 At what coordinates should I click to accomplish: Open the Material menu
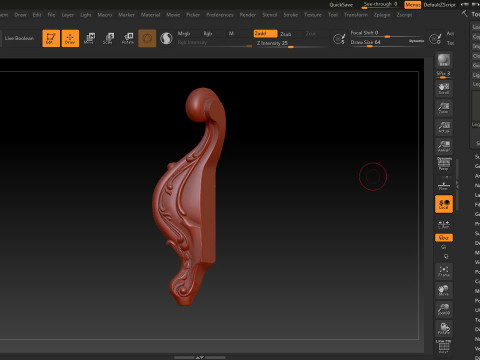(150, 15)
